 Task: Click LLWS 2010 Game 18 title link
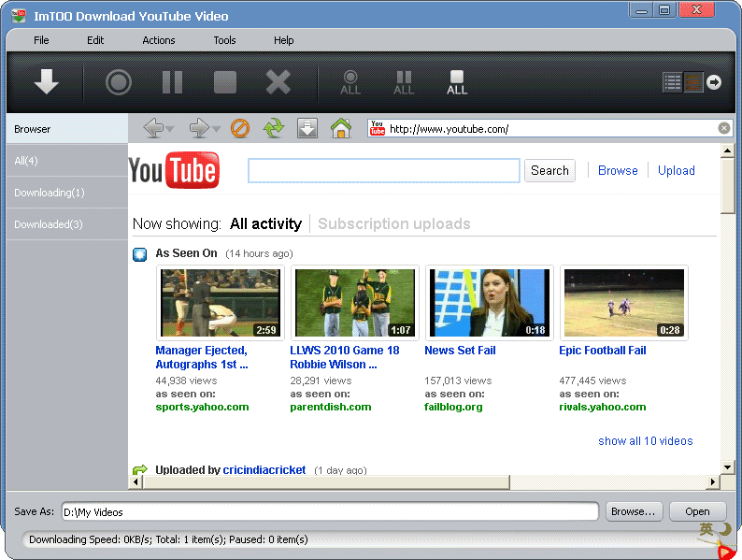point(345,357)
